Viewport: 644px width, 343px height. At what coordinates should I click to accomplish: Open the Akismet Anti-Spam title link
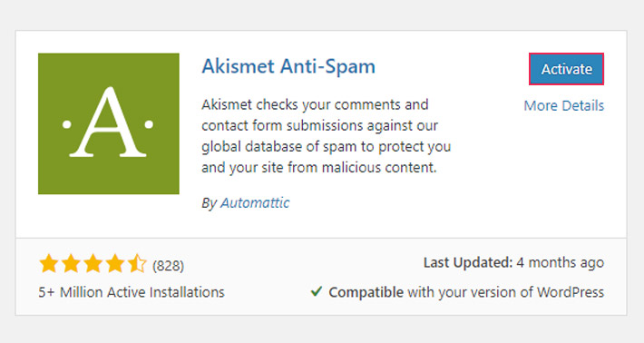(288, 66)
